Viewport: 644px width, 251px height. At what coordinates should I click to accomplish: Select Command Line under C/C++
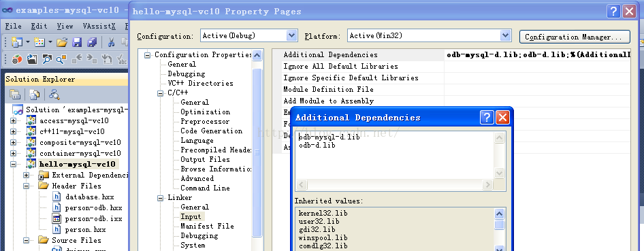(x=205, y=188)
